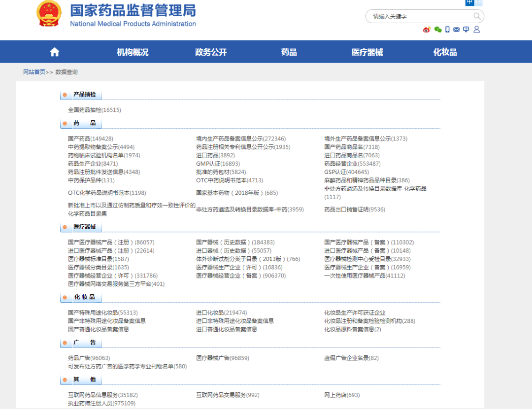Click the email subscription envelope icon
Screen dimensions: 532x416
tap(456, 30)
